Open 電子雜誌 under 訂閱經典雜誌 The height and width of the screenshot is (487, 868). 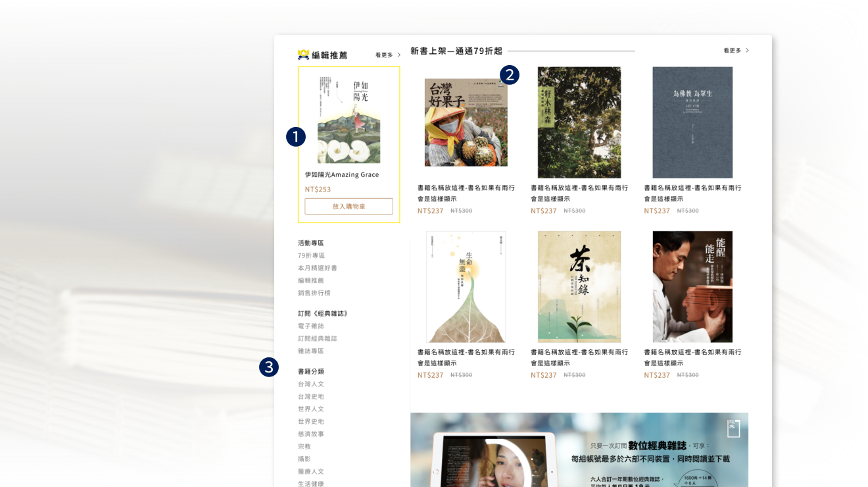coord(310,326)
